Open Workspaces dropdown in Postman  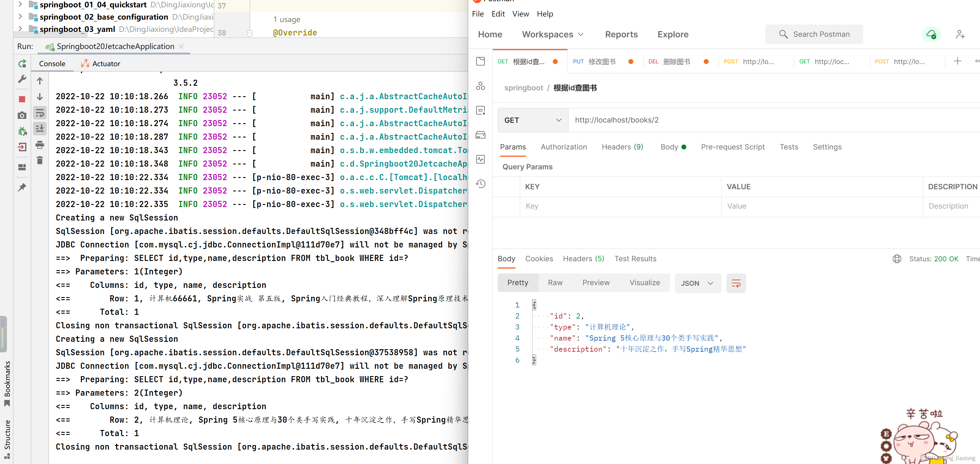pos(552,35)
